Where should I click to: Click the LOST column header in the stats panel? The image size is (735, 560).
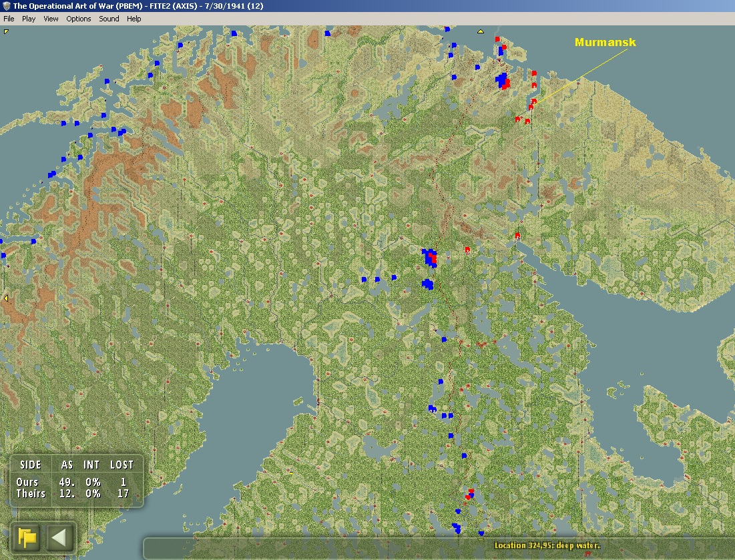(x=122, y=465)
